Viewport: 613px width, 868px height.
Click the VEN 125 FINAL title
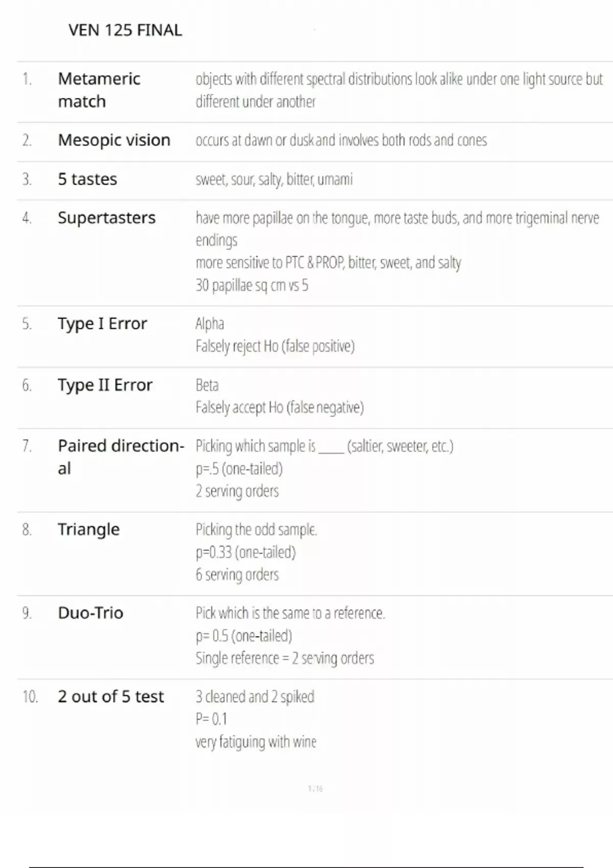pyautogui.click(x=125, y=30)
